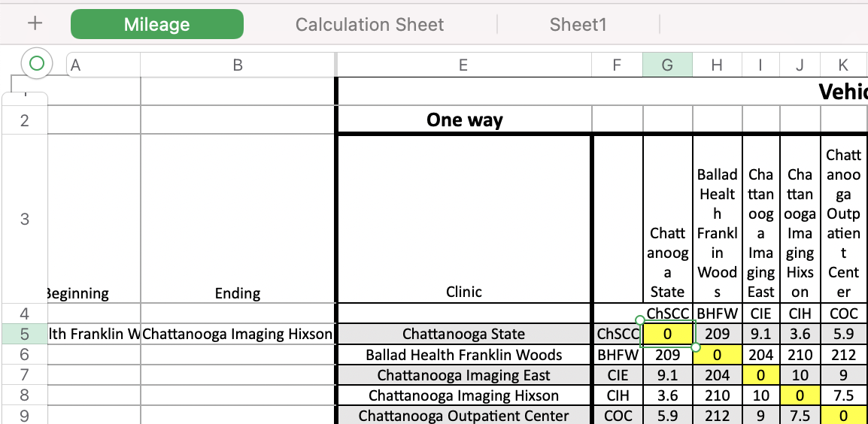This screenshot has width=868, height=424.
Task: Click the "Ending" column label cell
Action: coord(238,293)
